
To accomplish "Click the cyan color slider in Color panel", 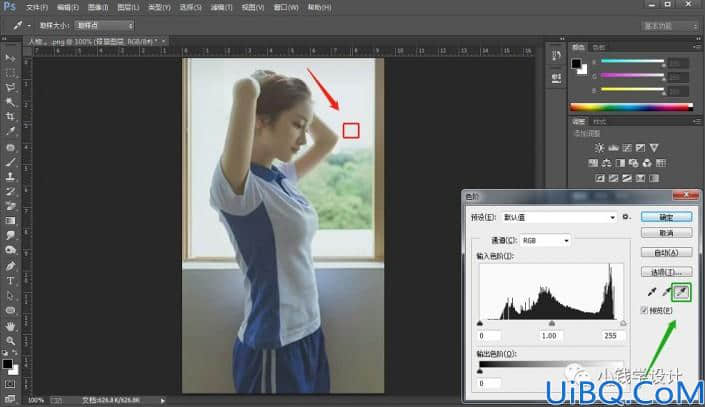I will point(633,61).
